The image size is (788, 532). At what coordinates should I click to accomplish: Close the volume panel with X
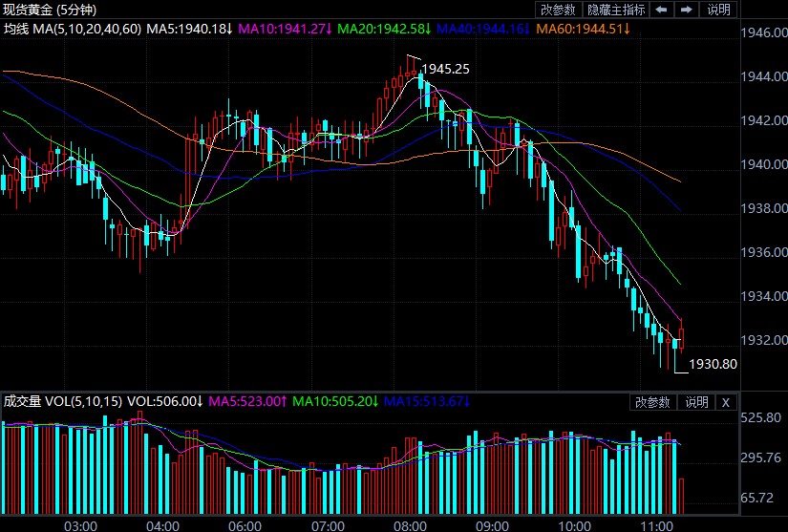[725, 402]
